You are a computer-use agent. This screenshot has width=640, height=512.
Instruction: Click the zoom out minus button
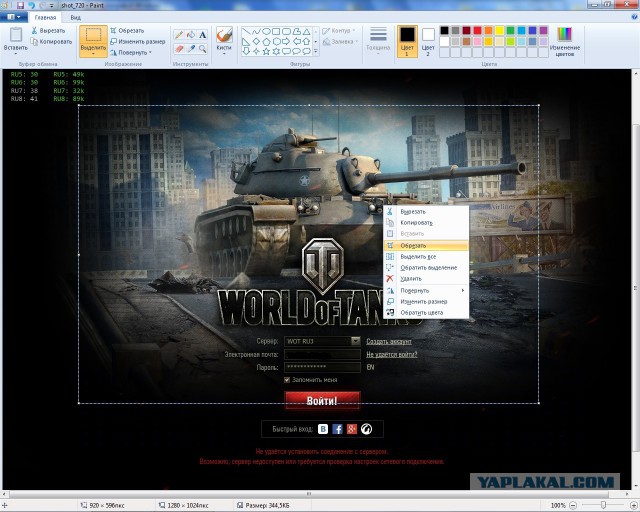573,505
